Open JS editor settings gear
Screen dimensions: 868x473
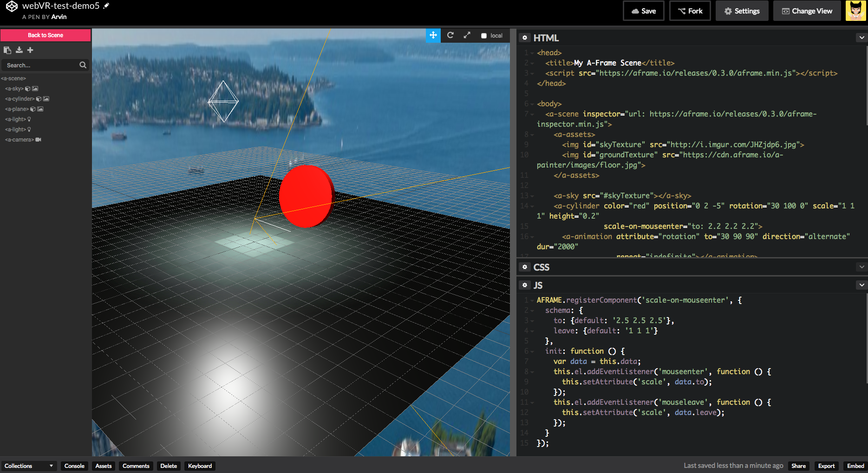(x=525, y=285)
